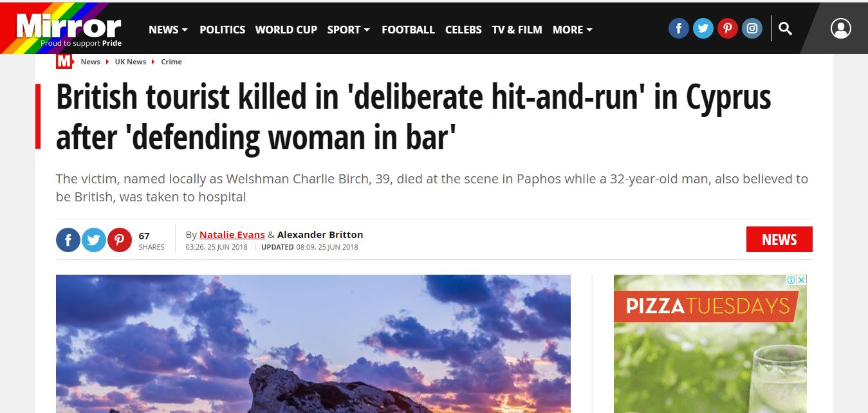This screenshot has width=868, height=413.
Task: Open the Mirror logo homepage
Action: tap(69, 28)
